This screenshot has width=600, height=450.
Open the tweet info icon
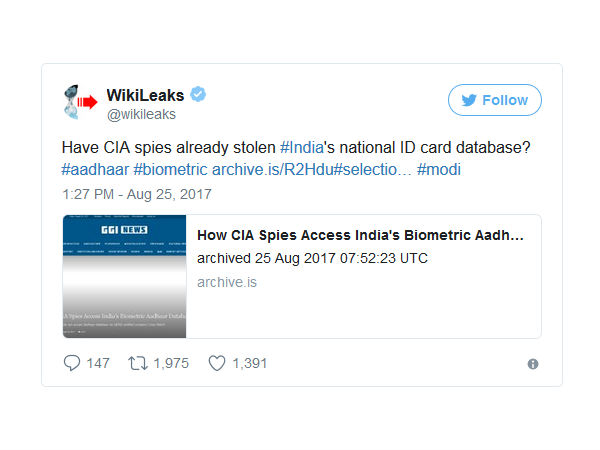coord(533,364)
